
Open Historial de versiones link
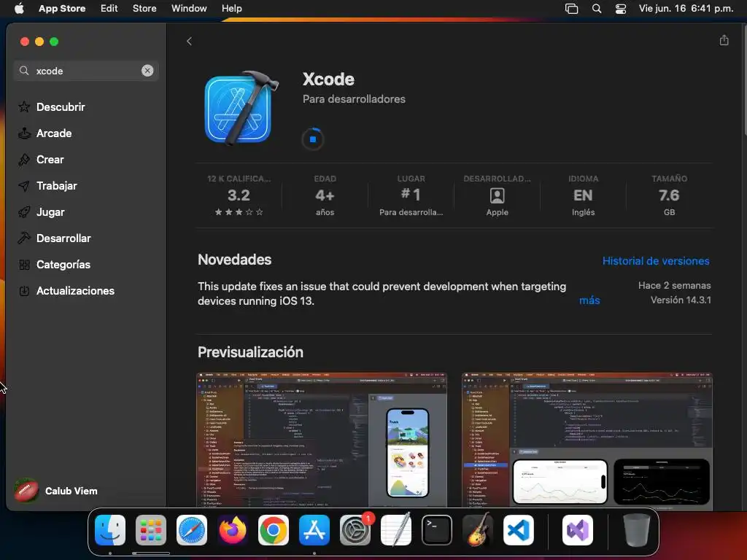pyautogui.click(x=656, y=261)
